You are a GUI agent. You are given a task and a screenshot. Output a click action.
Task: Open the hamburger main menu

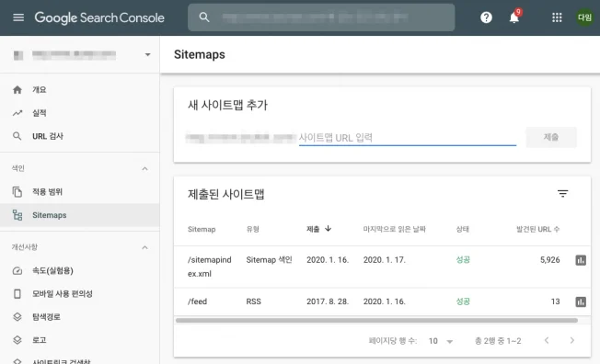(x=18, y=17)
